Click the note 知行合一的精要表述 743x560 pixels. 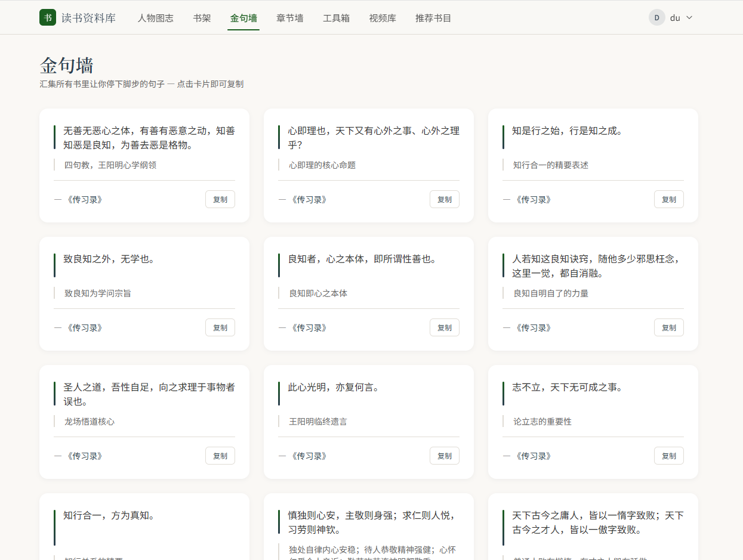[x=551, y=165]
